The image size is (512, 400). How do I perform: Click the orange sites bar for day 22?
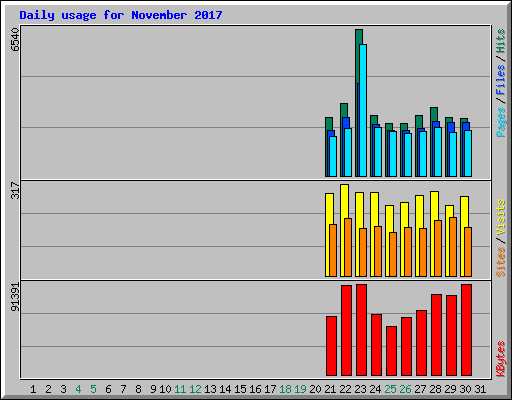348,248
